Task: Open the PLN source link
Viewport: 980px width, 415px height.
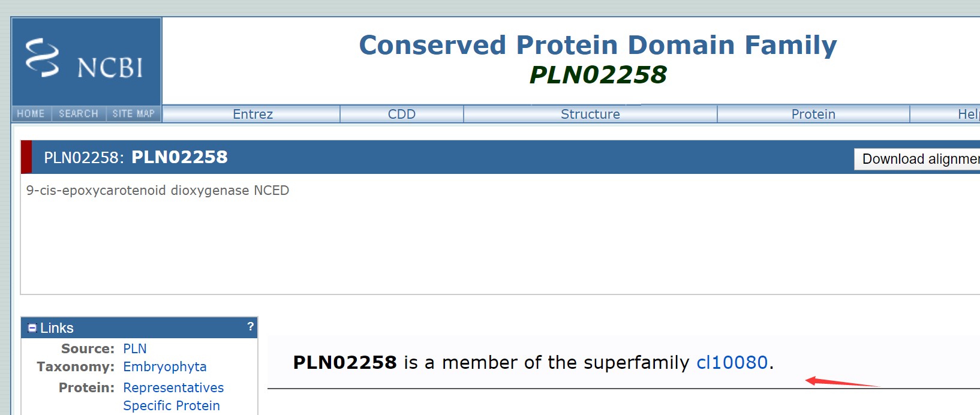Action: (135, 348)
